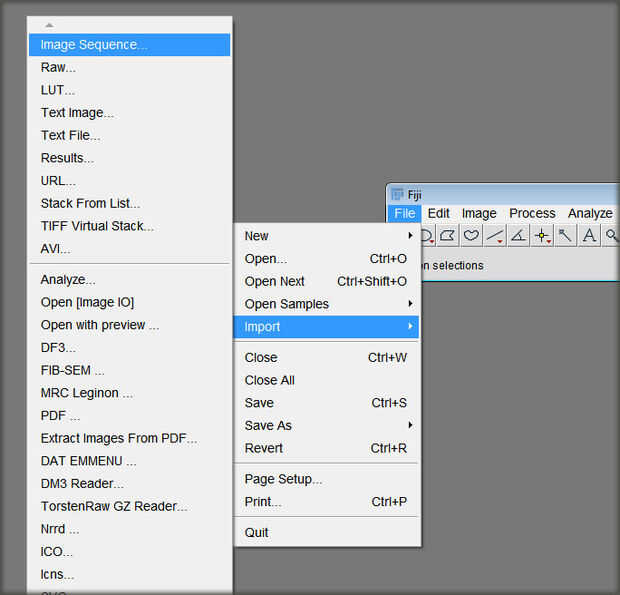This screenshot has height=595, width=620.
Task: Click the 'selections' status bar text
Action: pyautogui.click(x=458, y=266)
